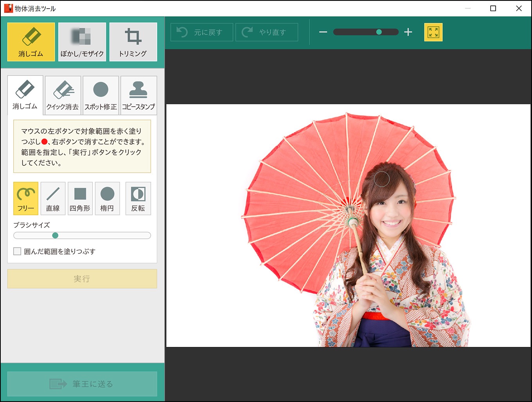This screenshot has width=532, height=402.
Task: Enable 囲んだ範囲を塗りつぶす checkbox
Action: 17,251
